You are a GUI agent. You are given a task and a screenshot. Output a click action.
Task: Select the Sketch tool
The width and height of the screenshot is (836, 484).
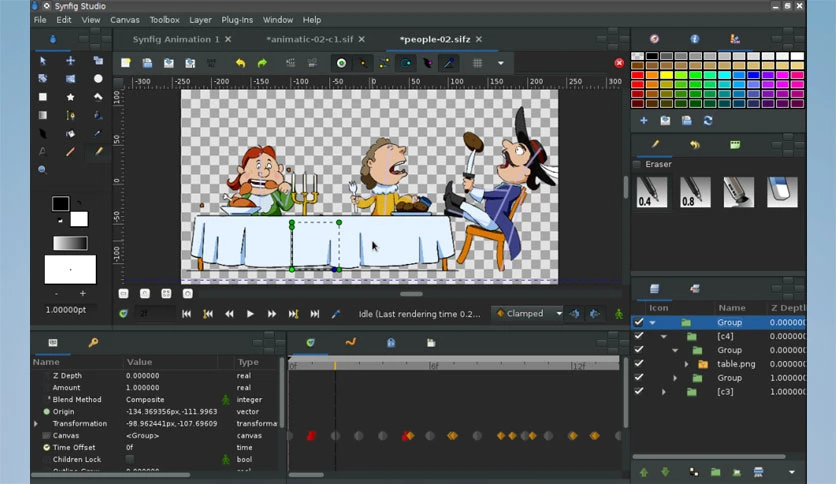70,152
